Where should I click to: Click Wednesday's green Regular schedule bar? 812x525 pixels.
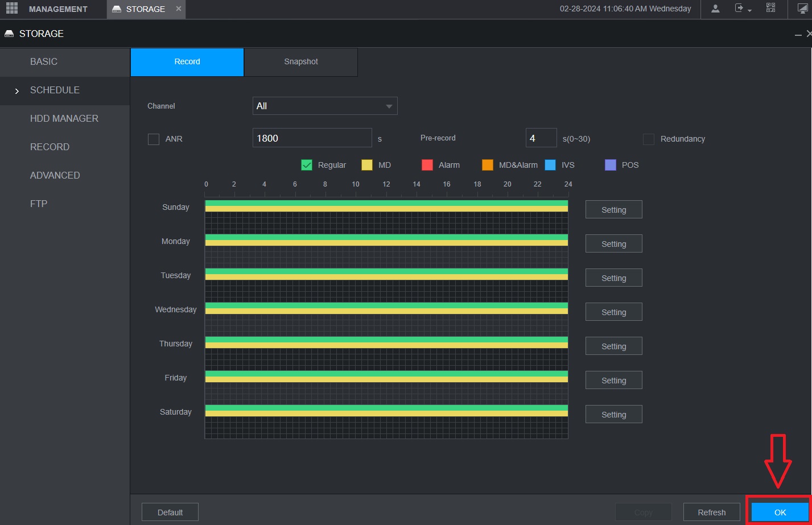coord(386,305)
